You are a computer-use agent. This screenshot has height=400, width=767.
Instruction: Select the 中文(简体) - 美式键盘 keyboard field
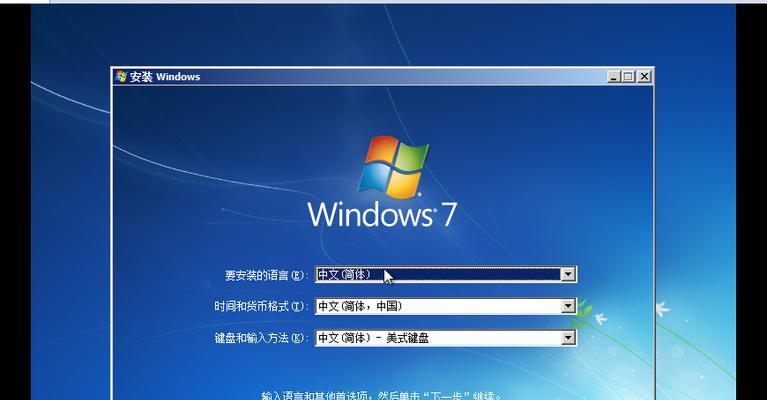(446, 337)
